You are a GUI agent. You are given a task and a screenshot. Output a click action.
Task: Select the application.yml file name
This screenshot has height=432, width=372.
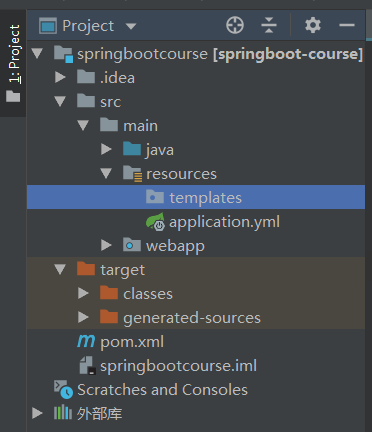[224, 222]
